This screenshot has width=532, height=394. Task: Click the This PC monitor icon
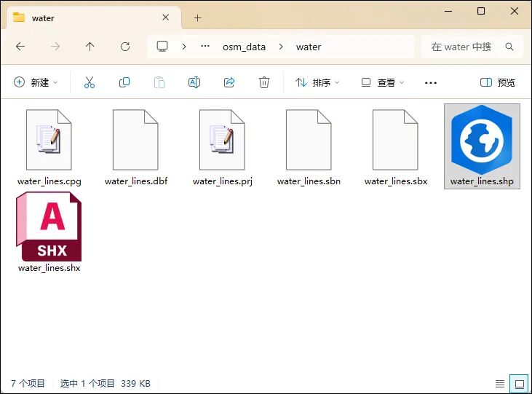coord(162,47)
